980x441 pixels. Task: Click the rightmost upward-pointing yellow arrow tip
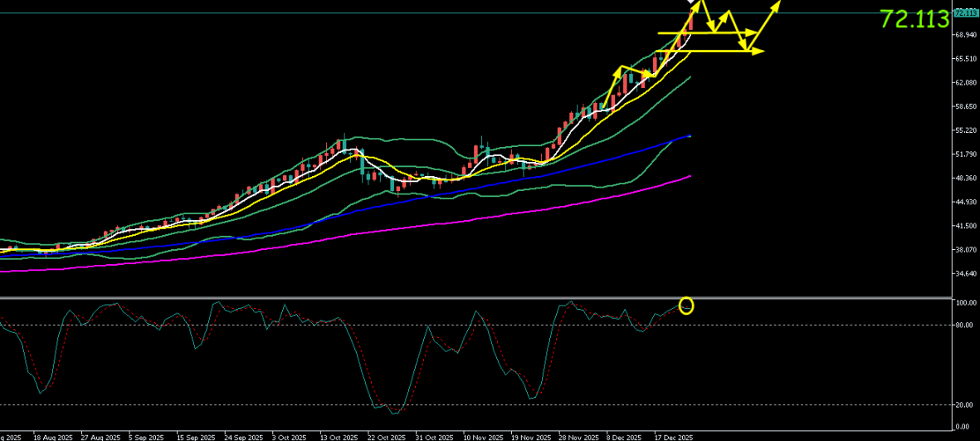(x=779, y=3)
